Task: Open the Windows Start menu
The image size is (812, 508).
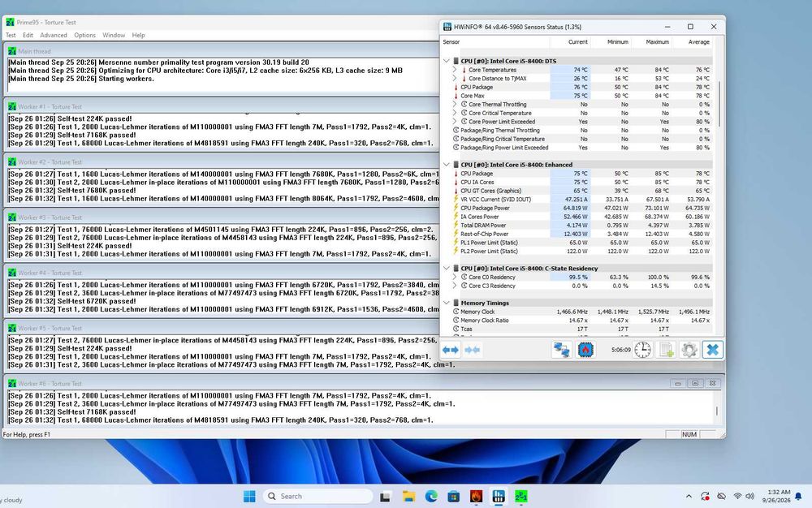Action: (249, 497)
